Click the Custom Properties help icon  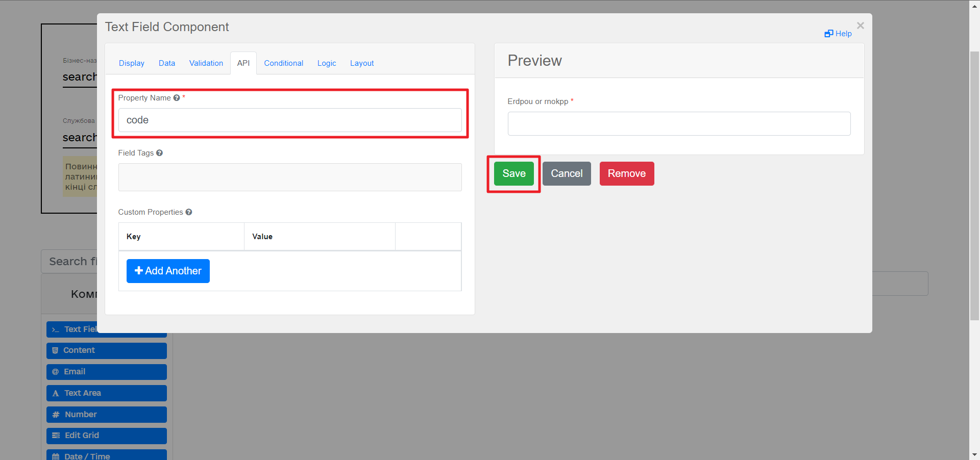[x=189, y=212]
